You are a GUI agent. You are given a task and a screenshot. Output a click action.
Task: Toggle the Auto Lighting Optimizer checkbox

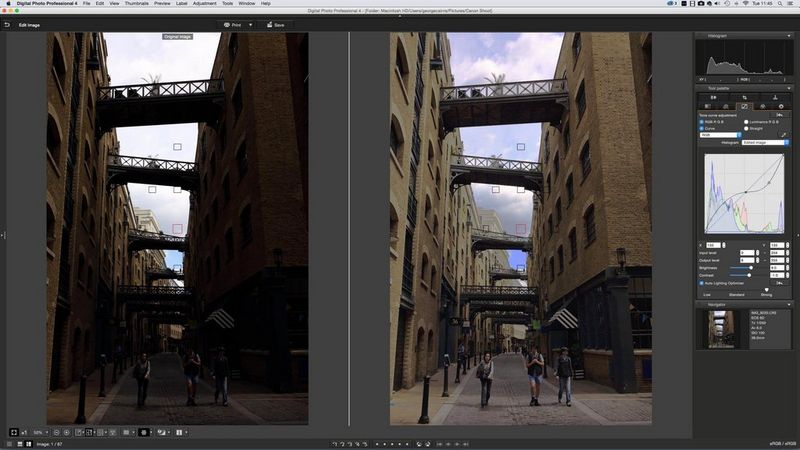click(x=702, y=283)
